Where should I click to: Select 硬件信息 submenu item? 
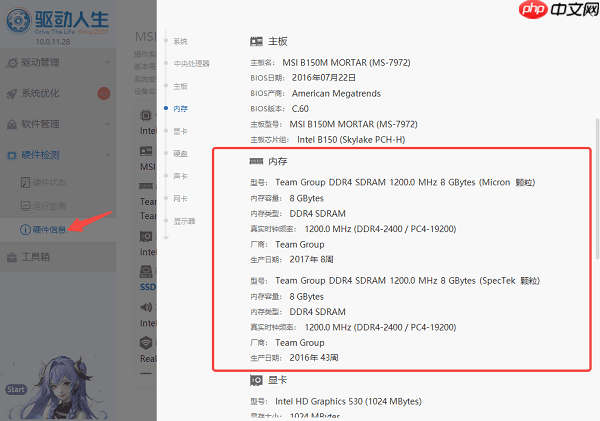tap(58, 230)
